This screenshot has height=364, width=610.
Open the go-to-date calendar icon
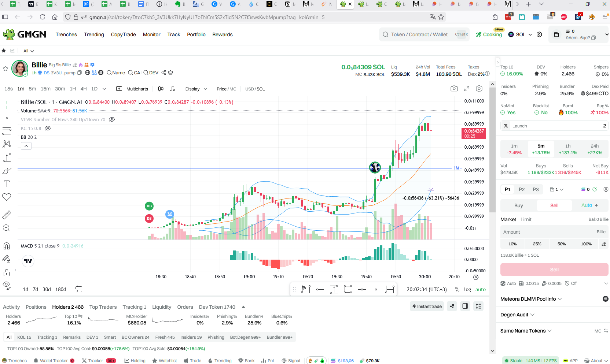(x=78, y=289)
